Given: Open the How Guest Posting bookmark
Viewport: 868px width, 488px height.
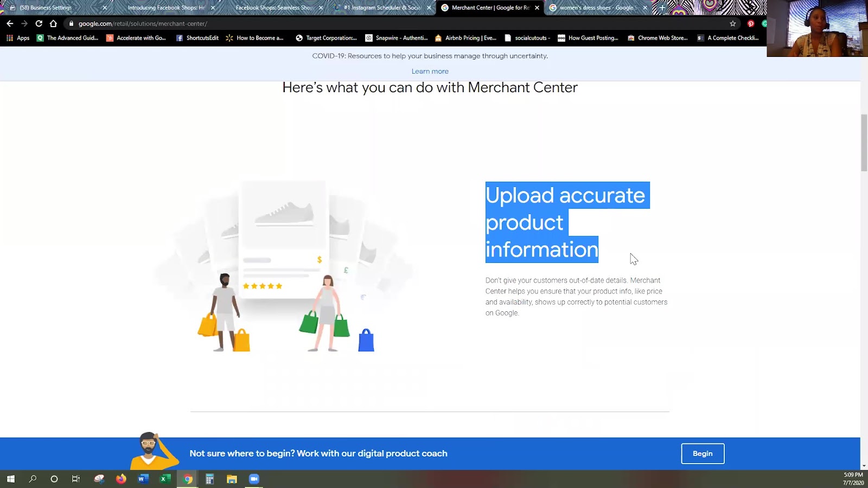Looking at the screenshot, I should (588, 38).
